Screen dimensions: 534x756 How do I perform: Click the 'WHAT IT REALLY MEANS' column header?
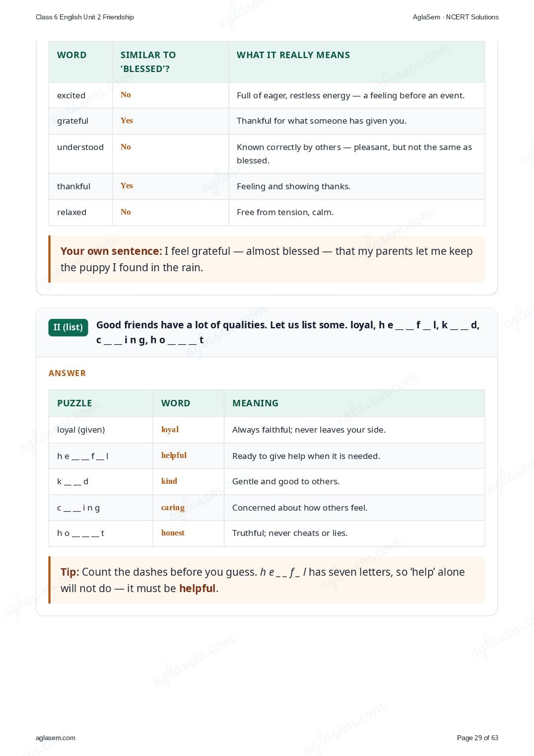pos(293,55)
